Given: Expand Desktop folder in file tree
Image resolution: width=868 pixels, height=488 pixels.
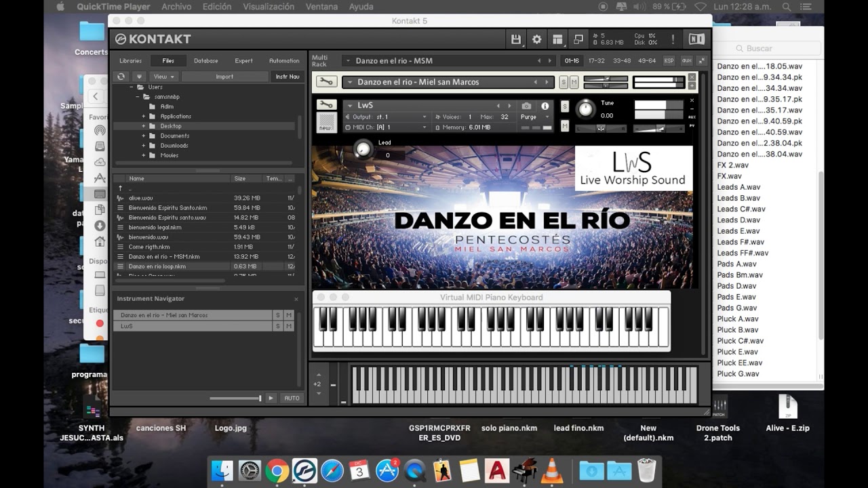Looking at the screenshot, I should point(144,126).
